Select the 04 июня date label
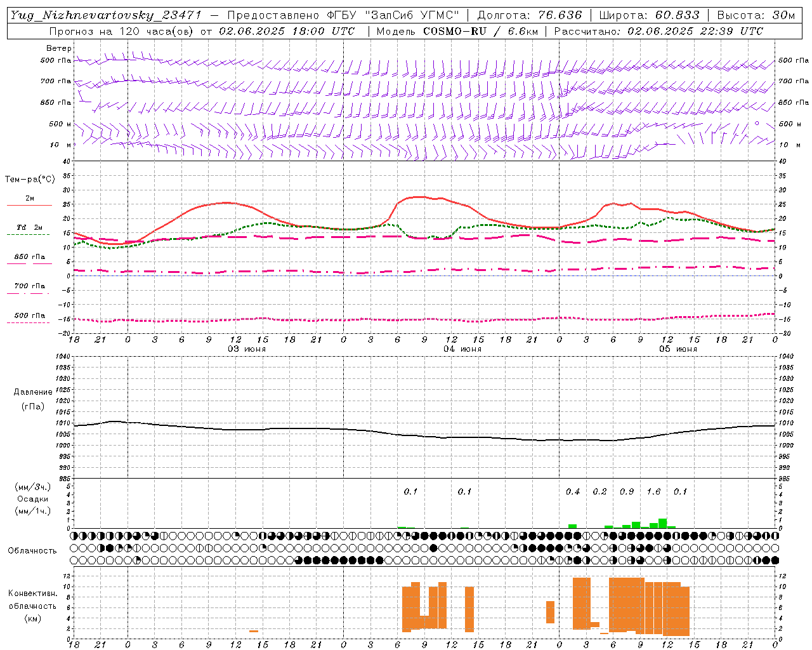The width and height of the screenshot is (812, 650). pyautogui.click(x=462, y=349)
